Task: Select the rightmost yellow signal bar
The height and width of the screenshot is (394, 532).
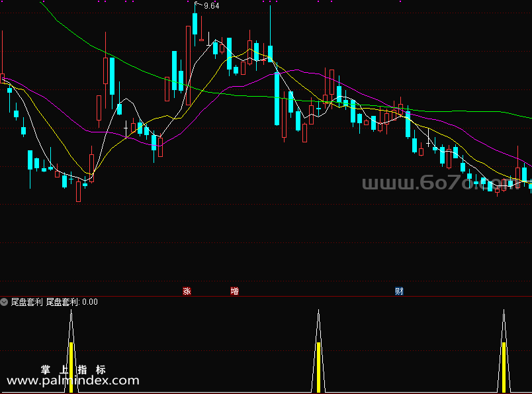Action: [504, 367]
